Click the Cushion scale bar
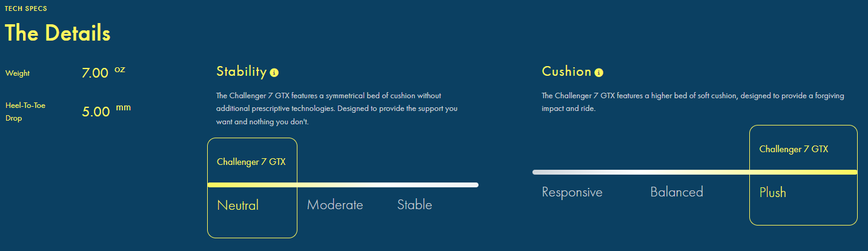868x251 pixels. 695,172
